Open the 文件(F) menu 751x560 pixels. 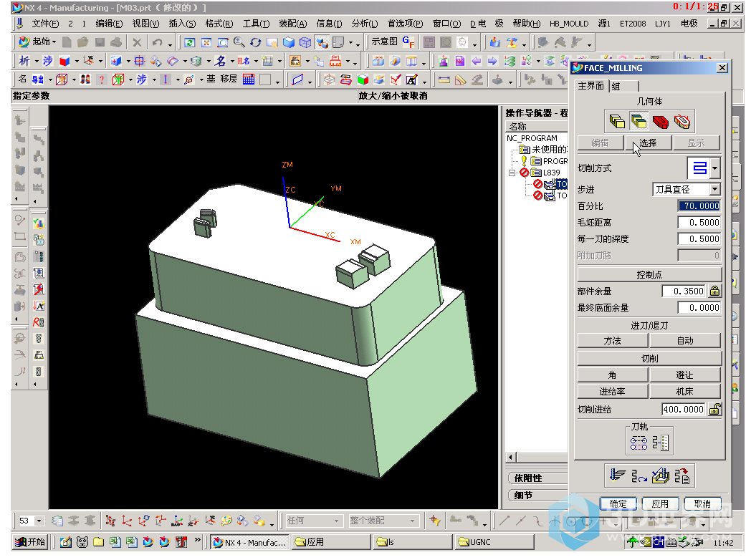[x=45, y=24]
